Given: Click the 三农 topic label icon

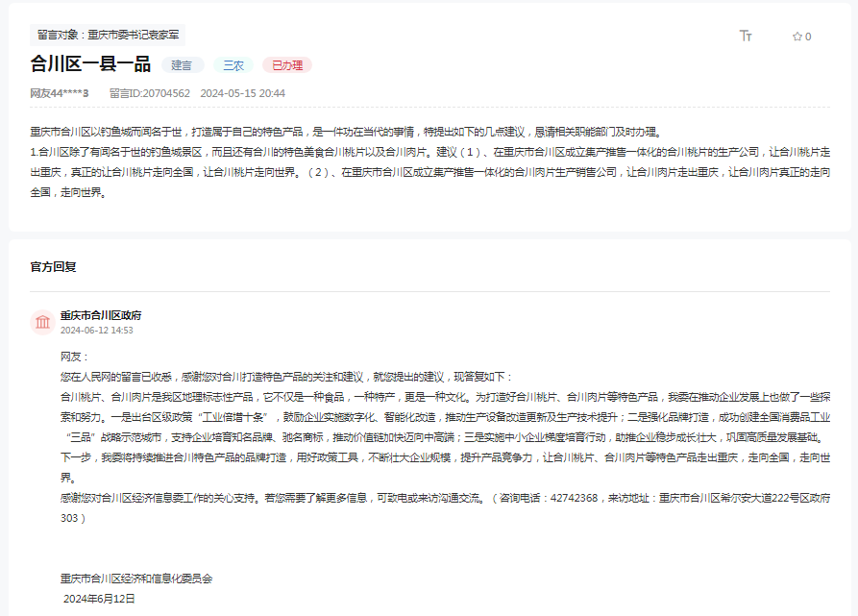Looking at the screenshot, I should [233, 65].
